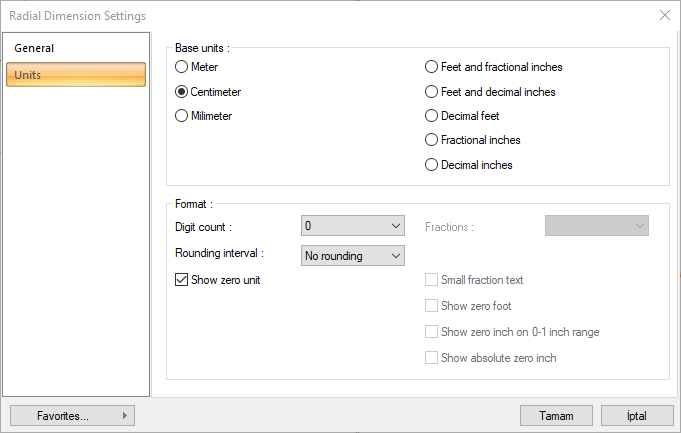Choose Feet and decimal inches
Image resolution: width=681 pixels, height=433 pixels.
point(432,92)
